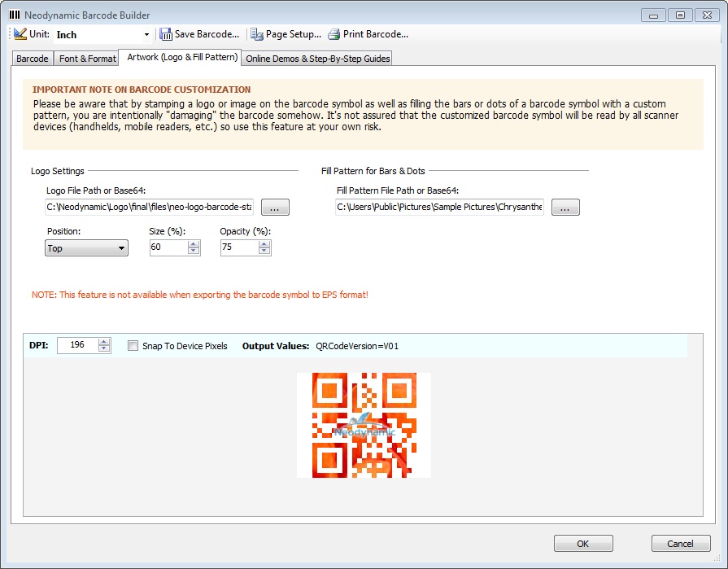
Task: Increase the DPI value
Action: pos(104,342)
